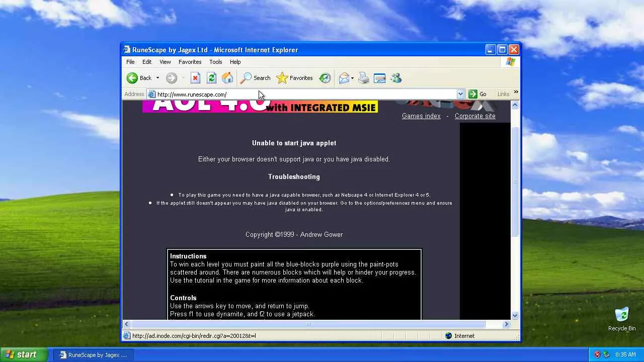Expand the Links toolbar chevron
Viewport: 644px width, 362px height.
(516, 92)
